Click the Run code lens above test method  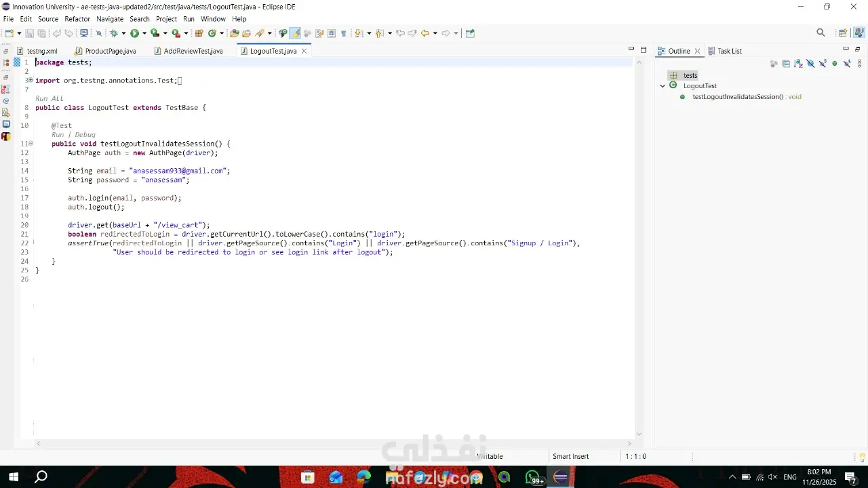(x=58, y=134)
